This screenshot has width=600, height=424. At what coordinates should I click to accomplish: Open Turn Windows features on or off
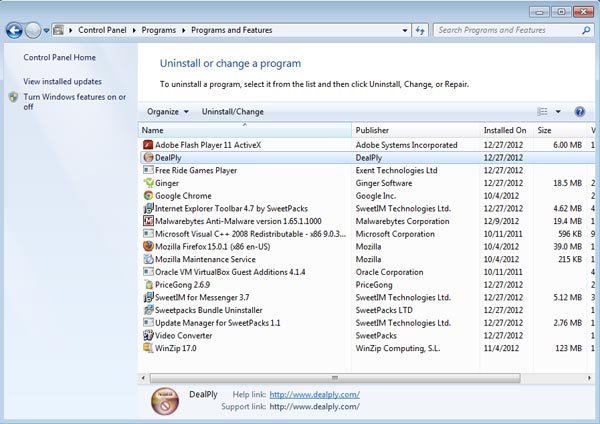75,102
